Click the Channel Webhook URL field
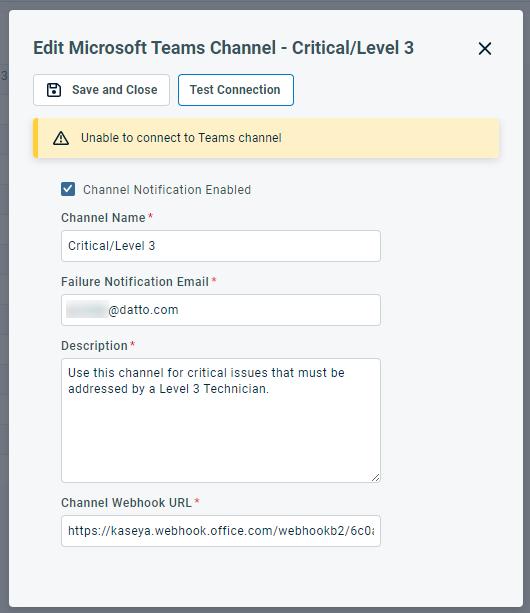 click(221, 531)
